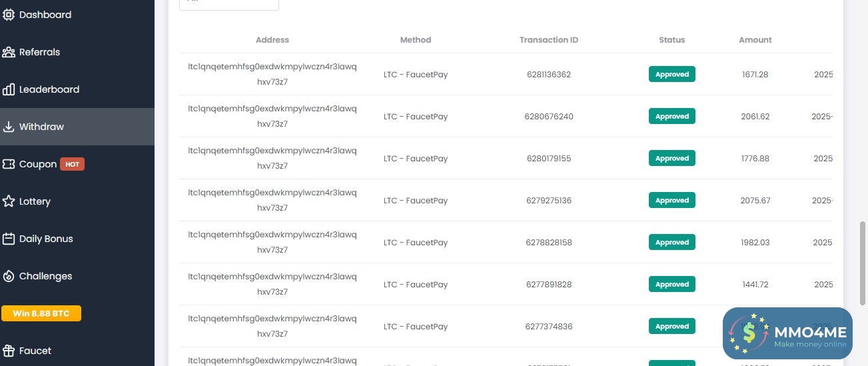
Task: Click the Amount column header
Action: (755, 40)
